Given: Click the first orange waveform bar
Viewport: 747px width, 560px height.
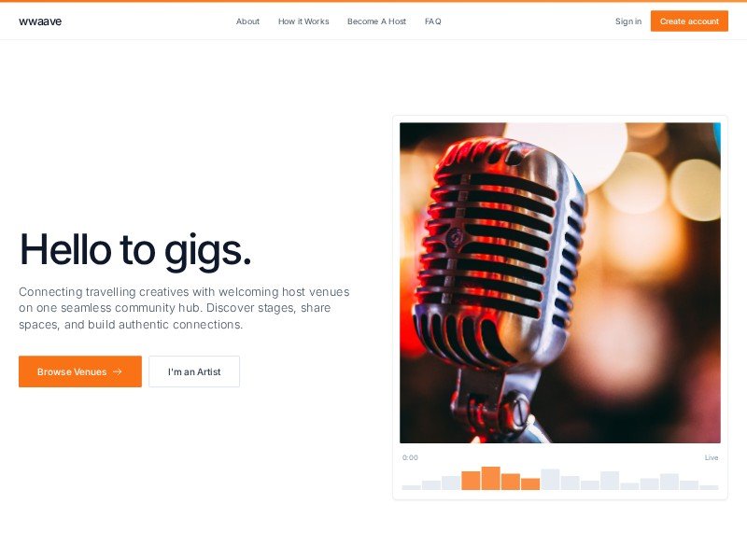Looking at the screenshot, I should [x=471, y=481].
